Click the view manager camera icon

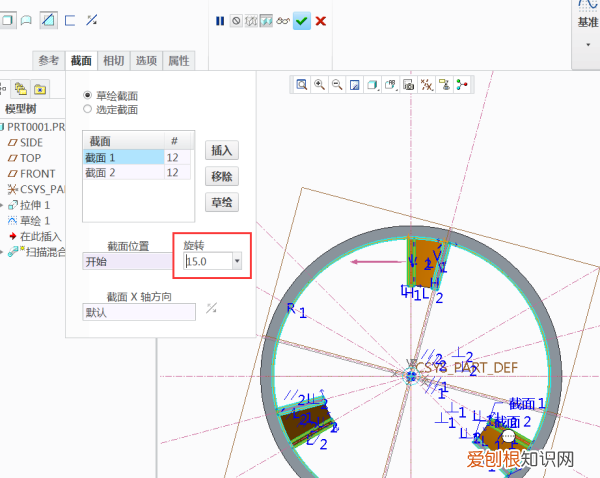click(x=408, y=85)
